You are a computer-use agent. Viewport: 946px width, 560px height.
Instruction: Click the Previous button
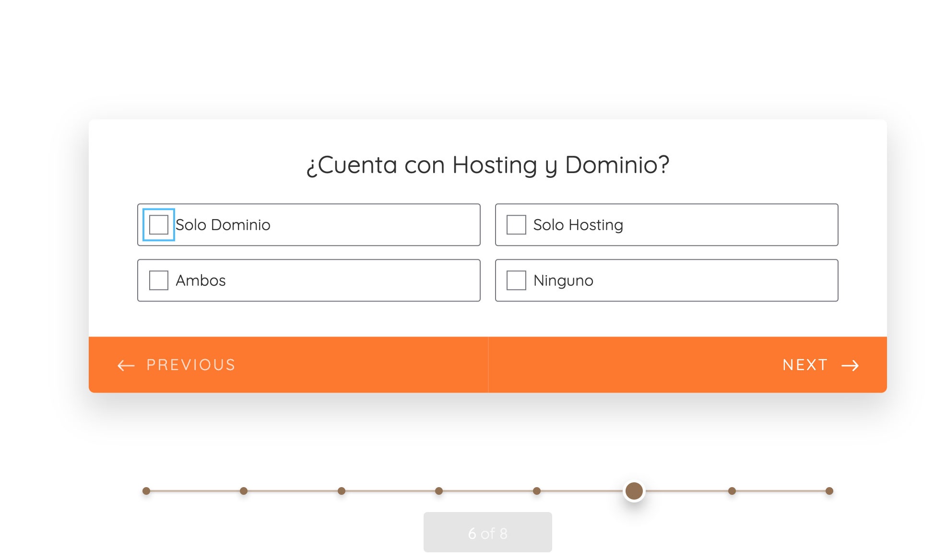pyautogui.click(x=288, y=365)
